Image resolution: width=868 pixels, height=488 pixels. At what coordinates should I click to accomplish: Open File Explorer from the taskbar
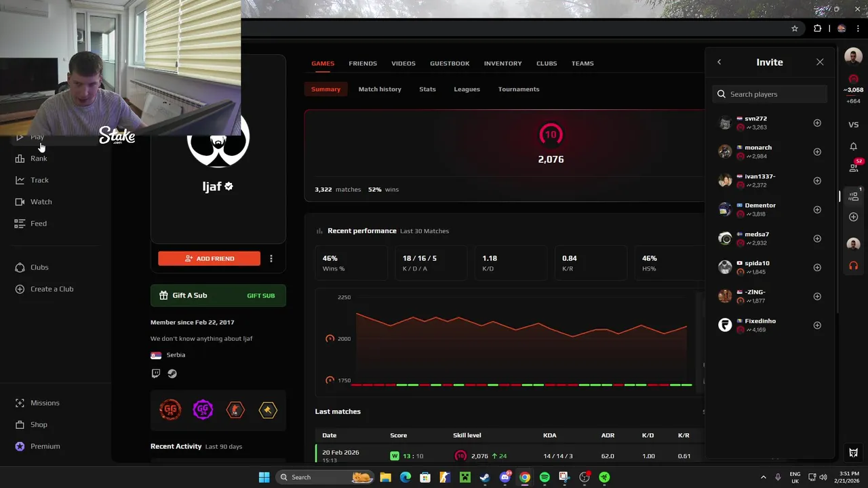[385, 477]
